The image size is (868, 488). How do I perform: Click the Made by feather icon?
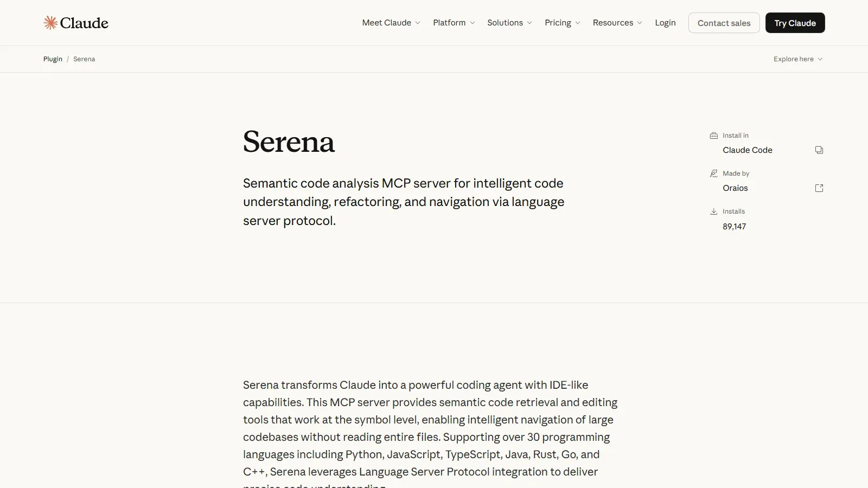(x=714, y=174)
